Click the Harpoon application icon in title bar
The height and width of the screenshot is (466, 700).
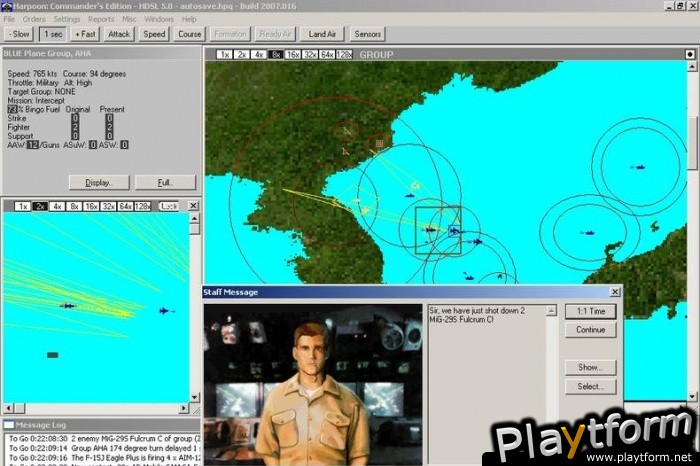(x=6, y=6)
